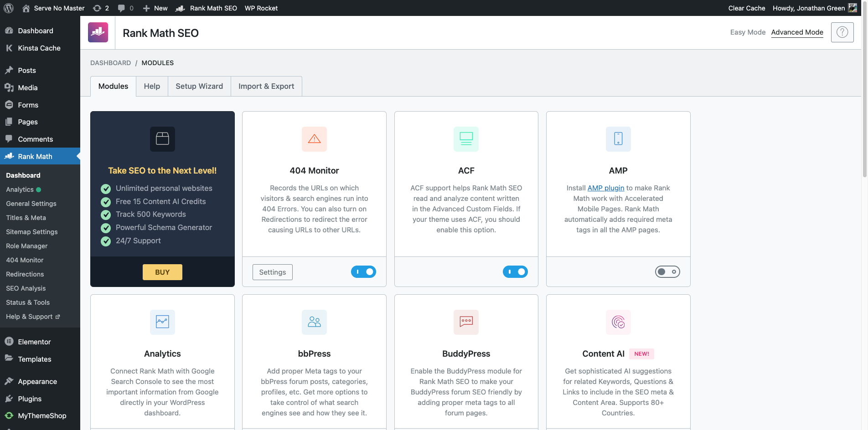Click the 404 Monitor warning icon
Viewport: 868px width, 430px height.
point(314,139)
